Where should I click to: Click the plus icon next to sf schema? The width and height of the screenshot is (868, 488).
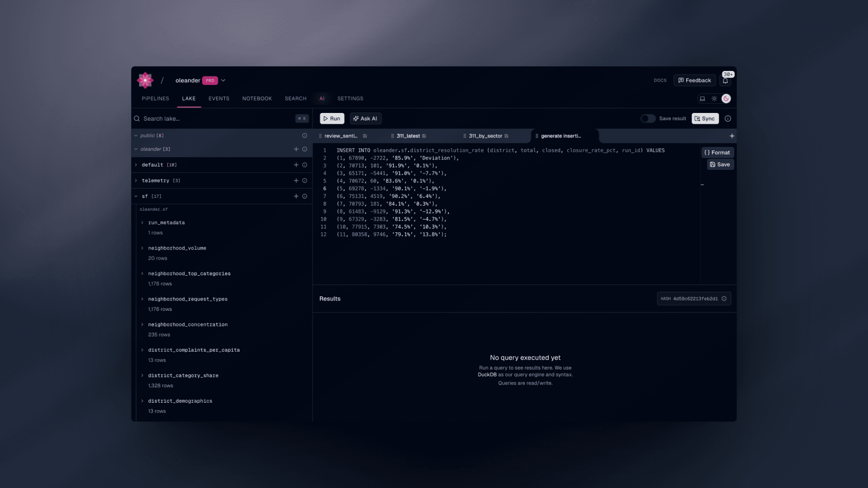pos(297,196)
